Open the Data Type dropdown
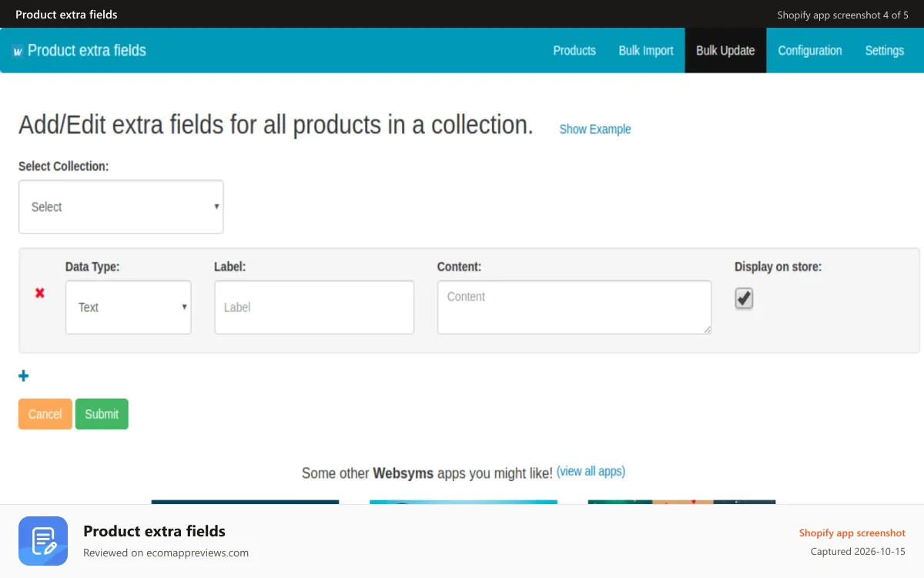The height and width of the screenshot is (578, 924). [x=128, y=307]
